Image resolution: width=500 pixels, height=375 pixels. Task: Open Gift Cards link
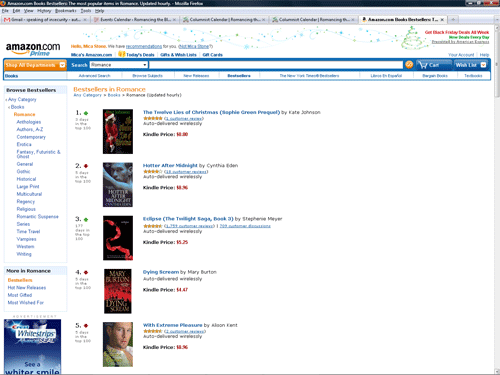pos(212,55)
